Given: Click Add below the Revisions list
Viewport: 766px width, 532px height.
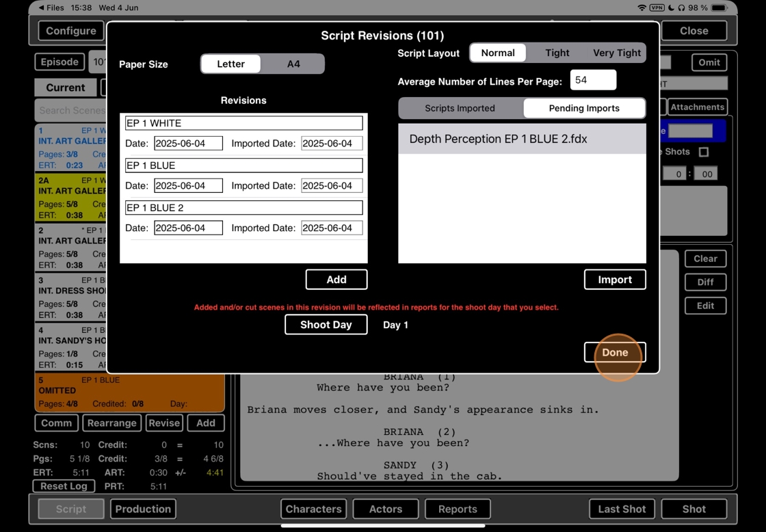Looking at the screenshot, I should coord(336,280).
